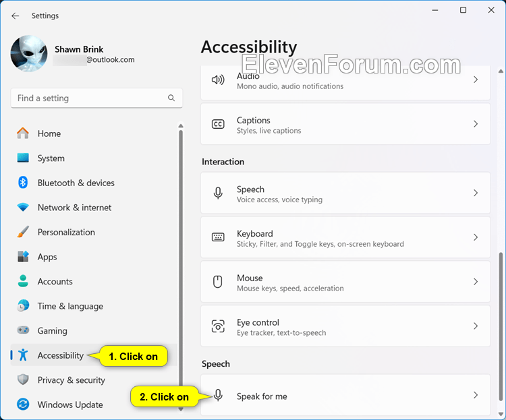Click the Keyboard icon
Screen dimensions: 506x420
click(218, 237)
